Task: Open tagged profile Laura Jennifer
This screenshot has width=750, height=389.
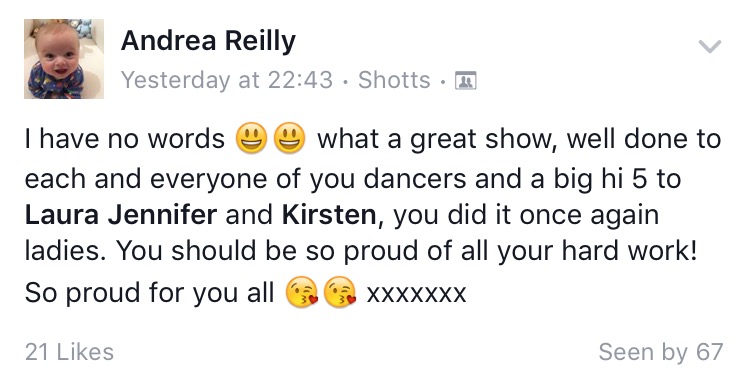Action: click(x=121, y=215)
